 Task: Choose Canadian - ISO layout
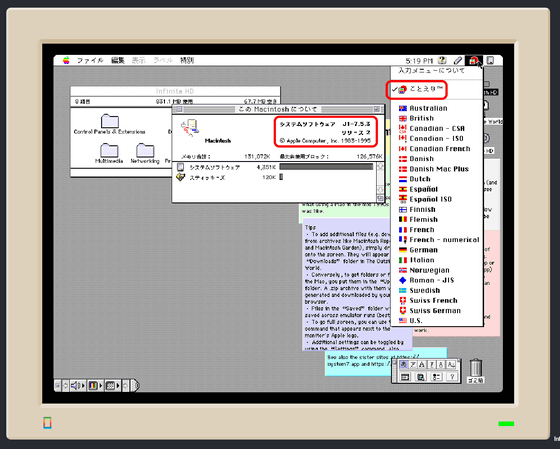(x=437, y=139)
